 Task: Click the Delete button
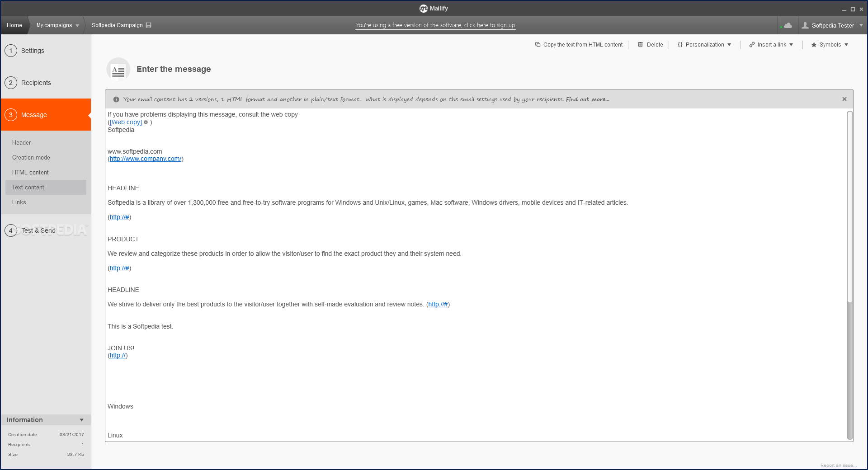click(x=651, y=45)
